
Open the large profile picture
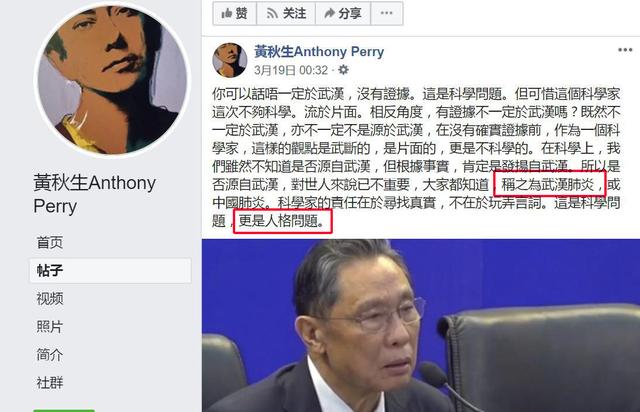tap(112, 80)
